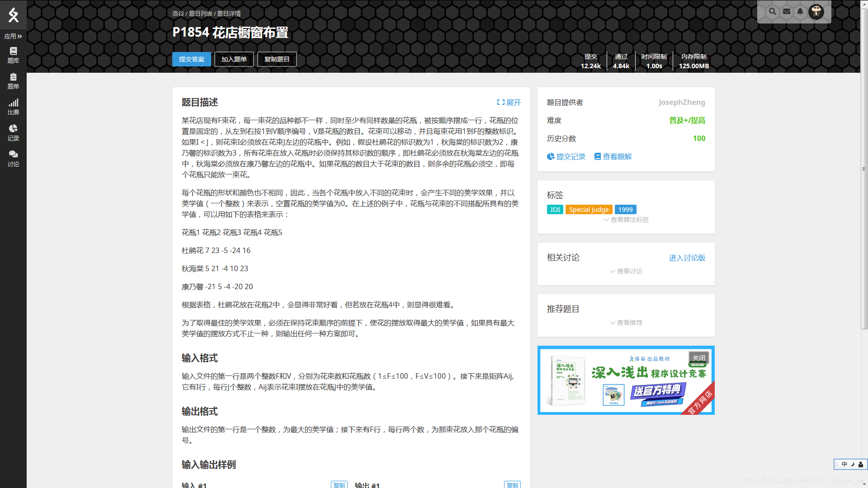This screenshot has height=488, width=868.
Task: Open the 讨论 discussion sidebar icon
Action: pos(13,158)
